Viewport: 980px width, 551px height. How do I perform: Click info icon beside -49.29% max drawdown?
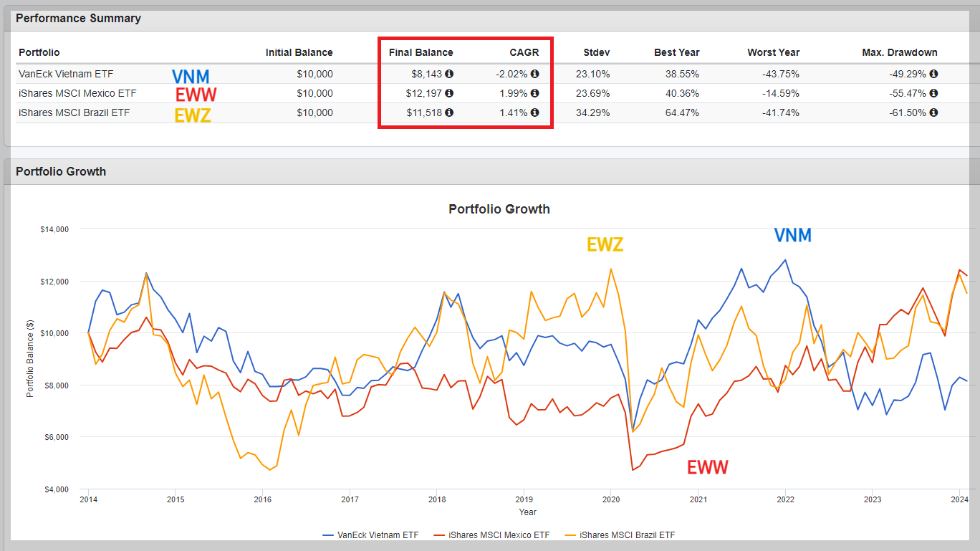[x=933, y=74]
